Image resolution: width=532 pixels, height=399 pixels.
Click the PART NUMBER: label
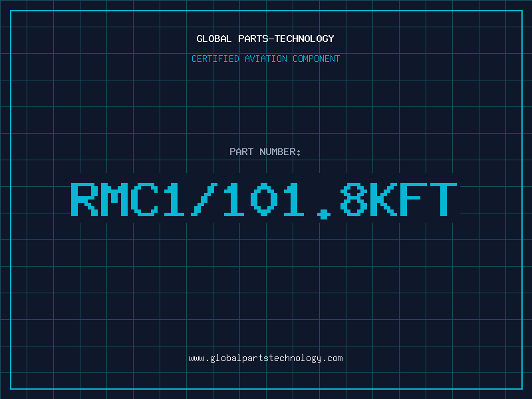click(265, 152)
